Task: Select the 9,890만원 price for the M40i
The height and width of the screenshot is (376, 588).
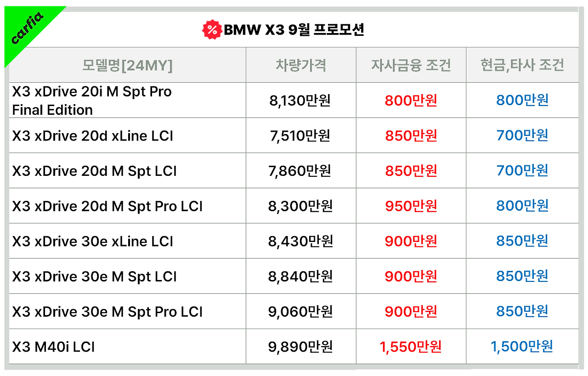Action: click(x=300, y=347)
